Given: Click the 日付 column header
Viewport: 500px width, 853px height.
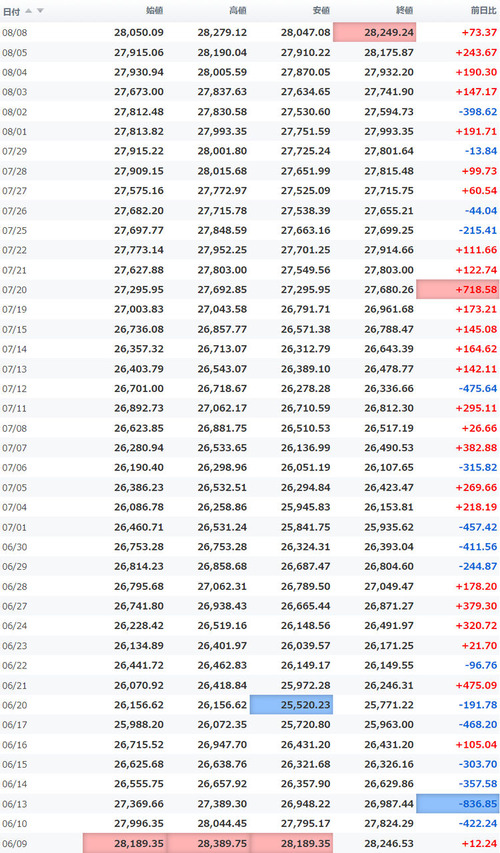Looking at the screenshot, I should (11, 11).
